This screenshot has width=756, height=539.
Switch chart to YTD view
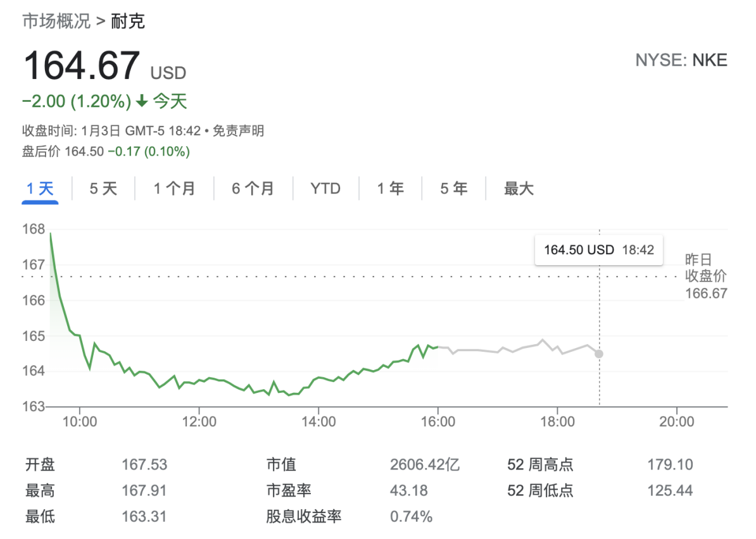click(x=325, y=189)
